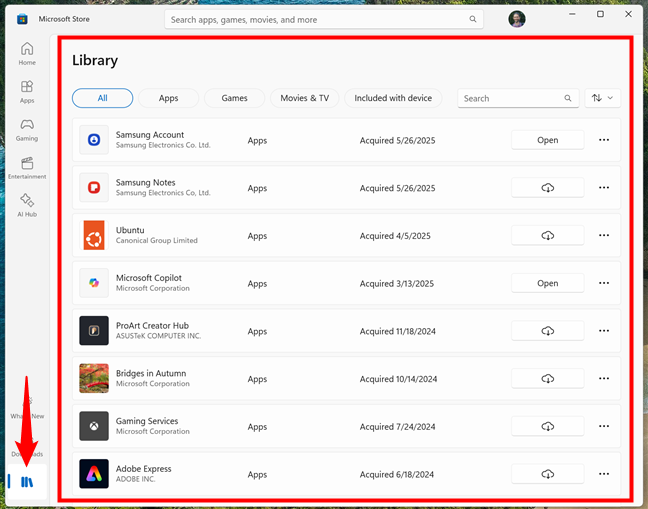
Task: Open Microsoft Copilot with Open button
Action: coord(548,283)
